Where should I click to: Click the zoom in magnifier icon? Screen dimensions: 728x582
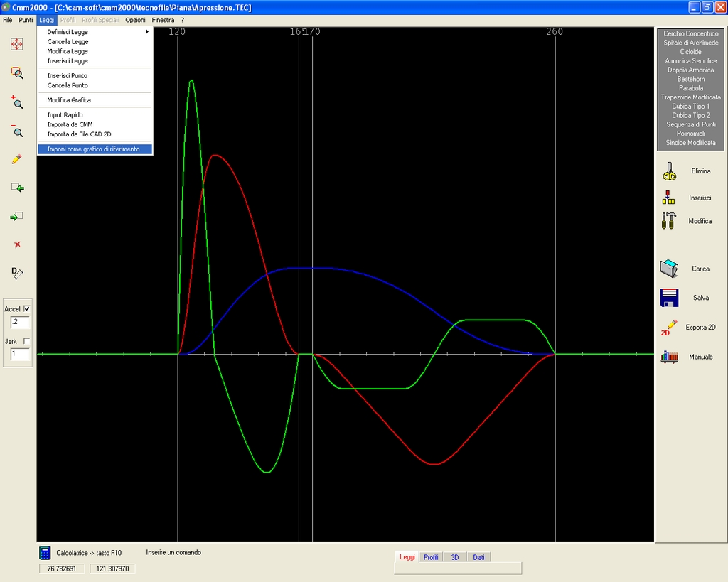click(17, 102)
